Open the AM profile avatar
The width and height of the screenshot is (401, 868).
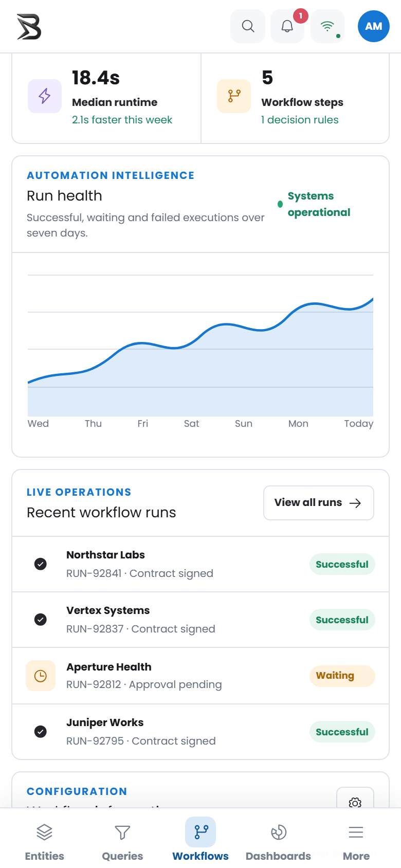pyautogui.click(x=374, y=26)
